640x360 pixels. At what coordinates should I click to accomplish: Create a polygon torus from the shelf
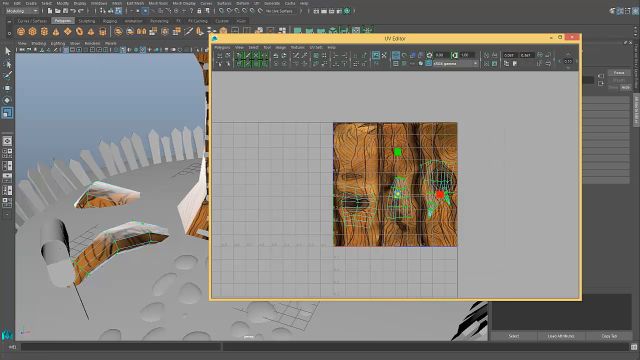point(79,31)
